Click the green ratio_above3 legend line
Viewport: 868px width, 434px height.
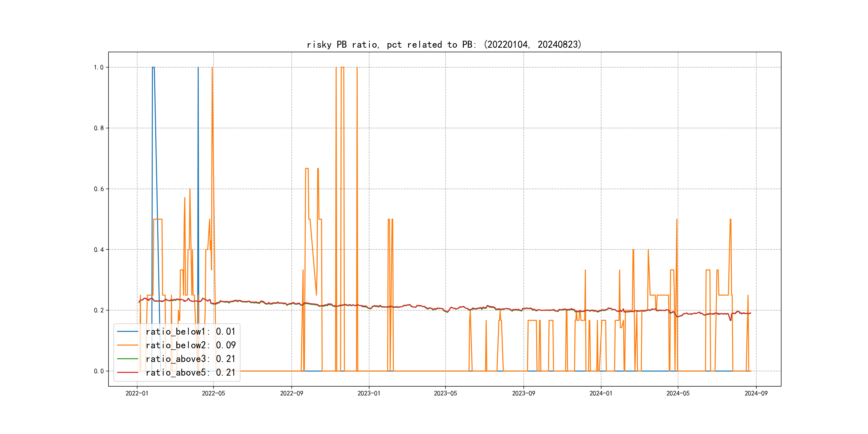coord(127,359)
